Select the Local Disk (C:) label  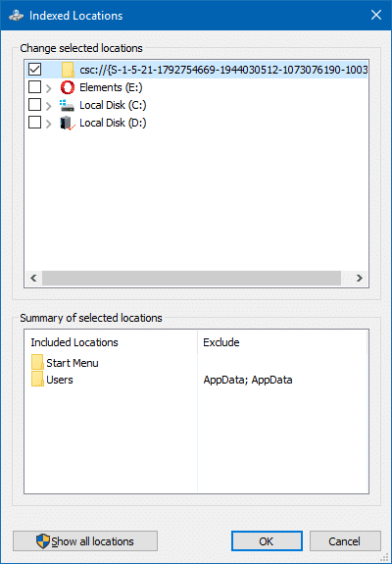coord(113,105)
